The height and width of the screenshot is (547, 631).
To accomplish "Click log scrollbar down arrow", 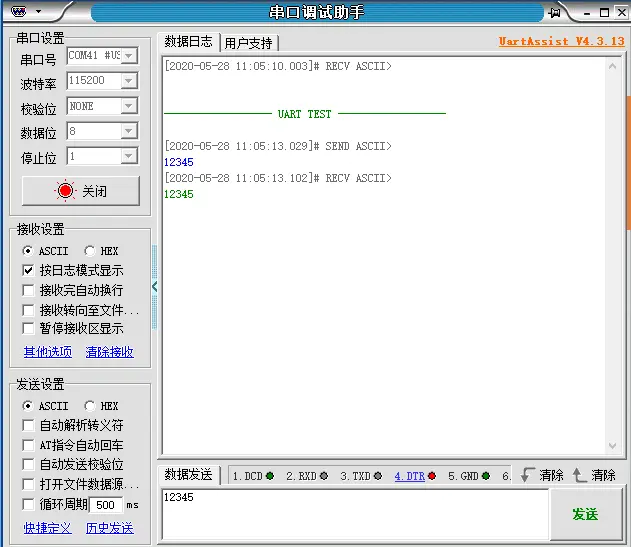I will point(612,446).
